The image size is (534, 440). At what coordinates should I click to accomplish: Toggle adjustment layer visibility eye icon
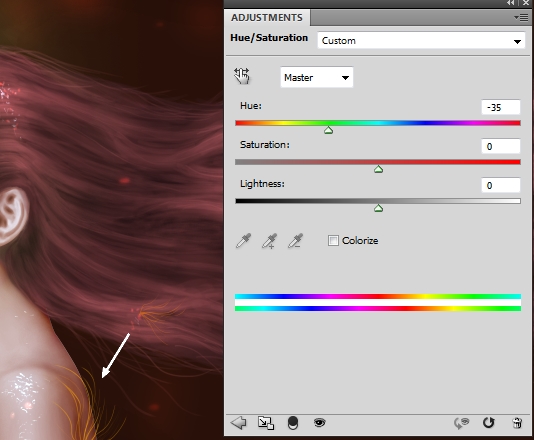point(319,423)
